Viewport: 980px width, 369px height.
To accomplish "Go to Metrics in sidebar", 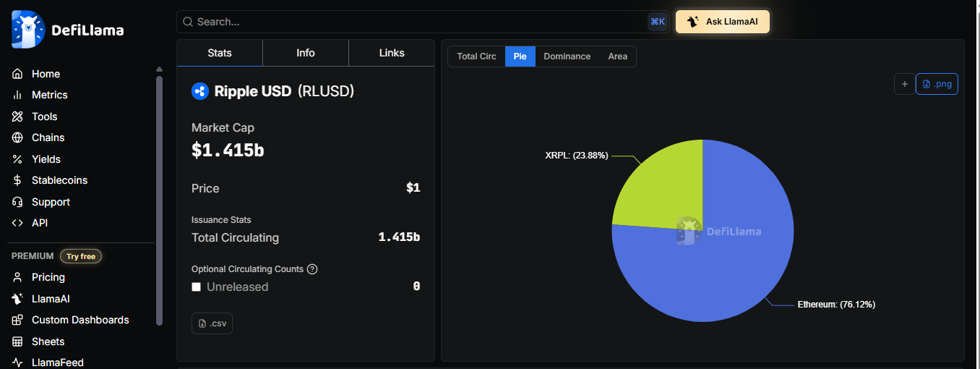I will click(x=50, y=95).
